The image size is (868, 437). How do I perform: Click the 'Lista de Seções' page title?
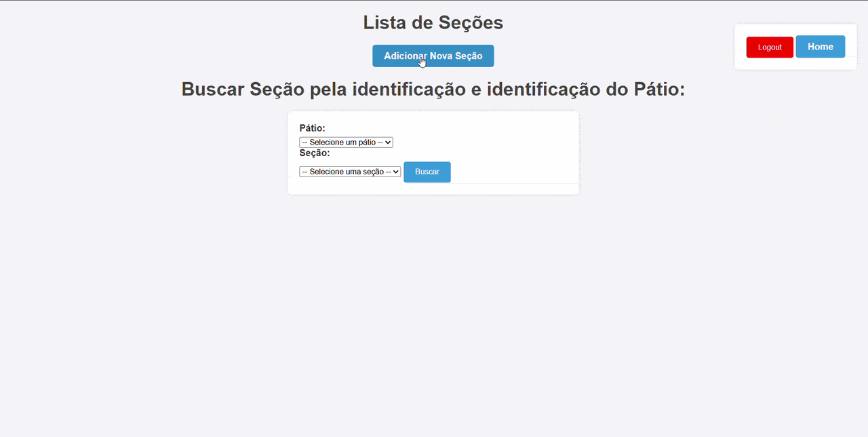pos(433,22)
